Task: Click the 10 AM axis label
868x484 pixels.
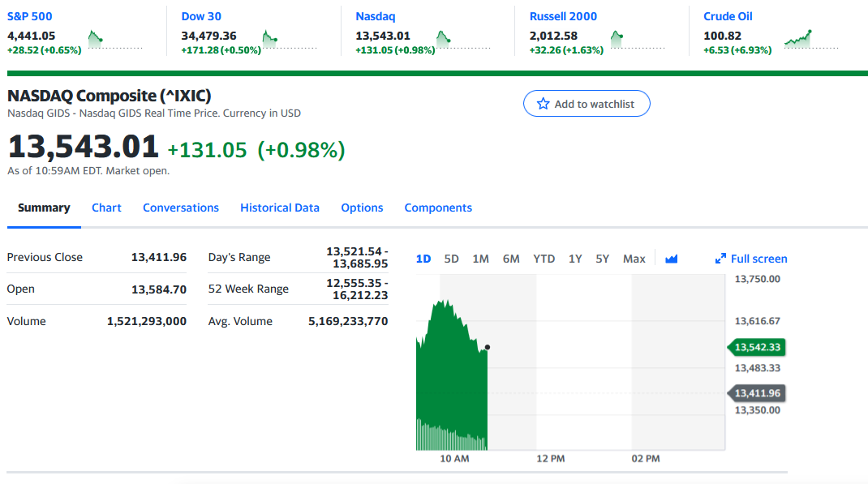Action: [454, 459]
